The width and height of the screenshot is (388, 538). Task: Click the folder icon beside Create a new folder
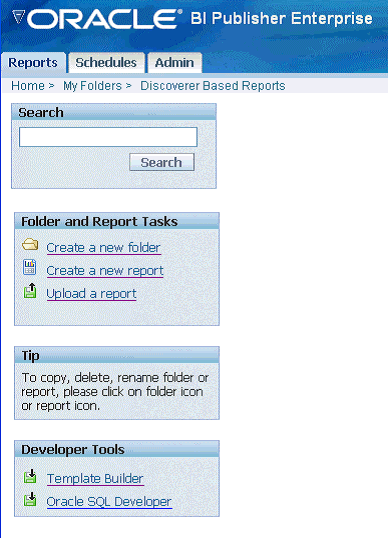(30, 245)
